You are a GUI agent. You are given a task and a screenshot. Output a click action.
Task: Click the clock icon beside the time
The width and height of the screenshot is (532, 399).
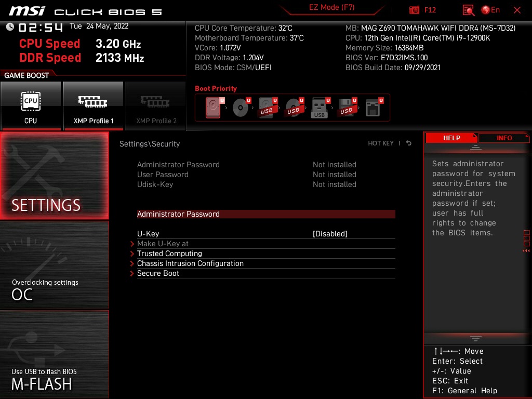tap(10, 26)
